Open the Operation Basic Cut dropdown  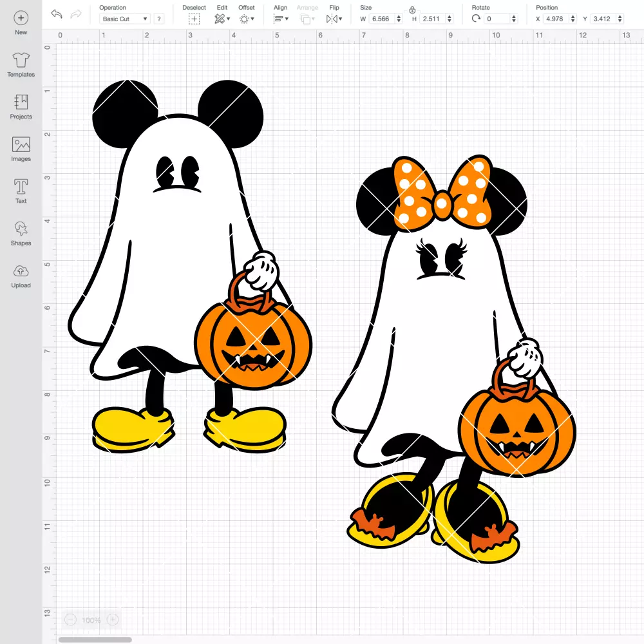[125, 19]
